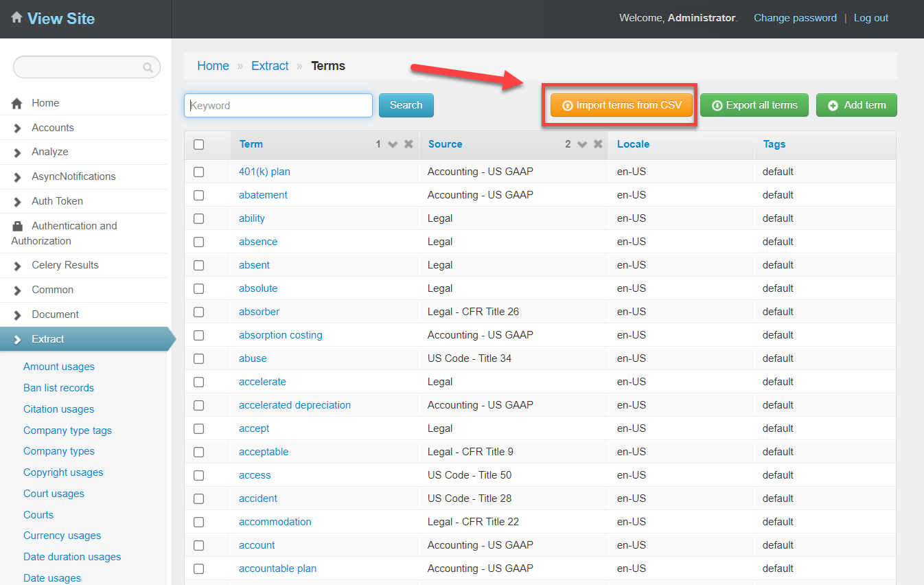
Task: Select the account row checkbox
Action: [x=199, y=545]
